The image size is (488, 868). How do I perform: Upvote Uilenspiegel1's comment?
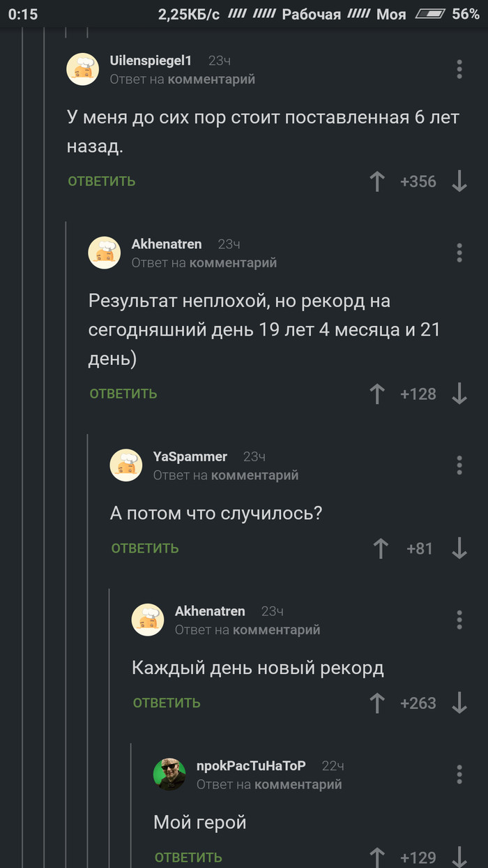[377, 181]
